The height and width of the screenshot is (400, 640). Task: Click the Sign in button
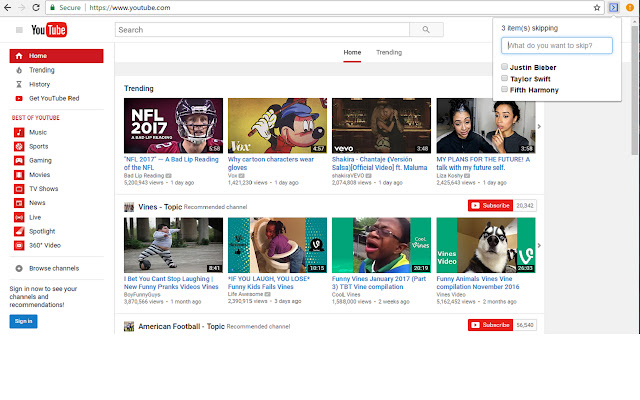pyautogui.click(x=23, y=321)
